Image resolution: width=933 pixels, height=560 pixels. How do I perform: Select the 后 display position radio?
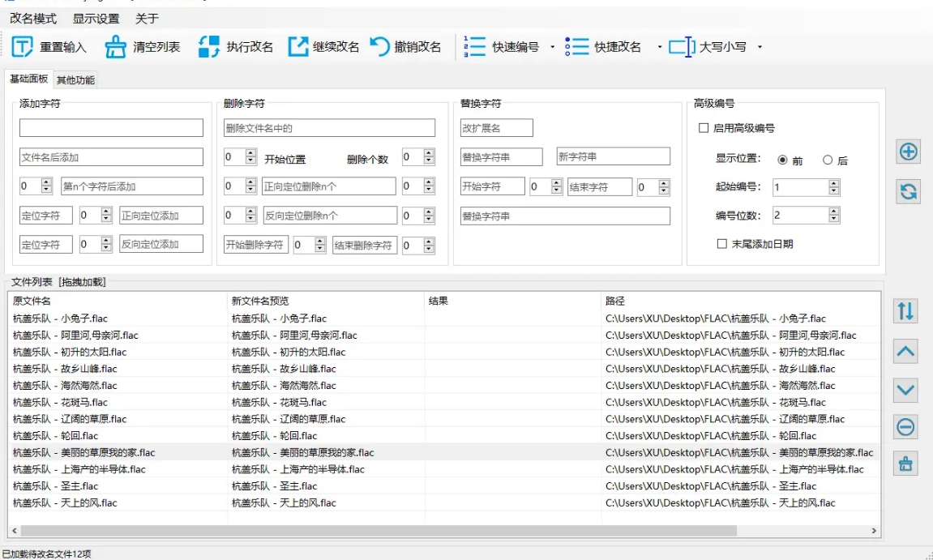(x=828, y=160)
